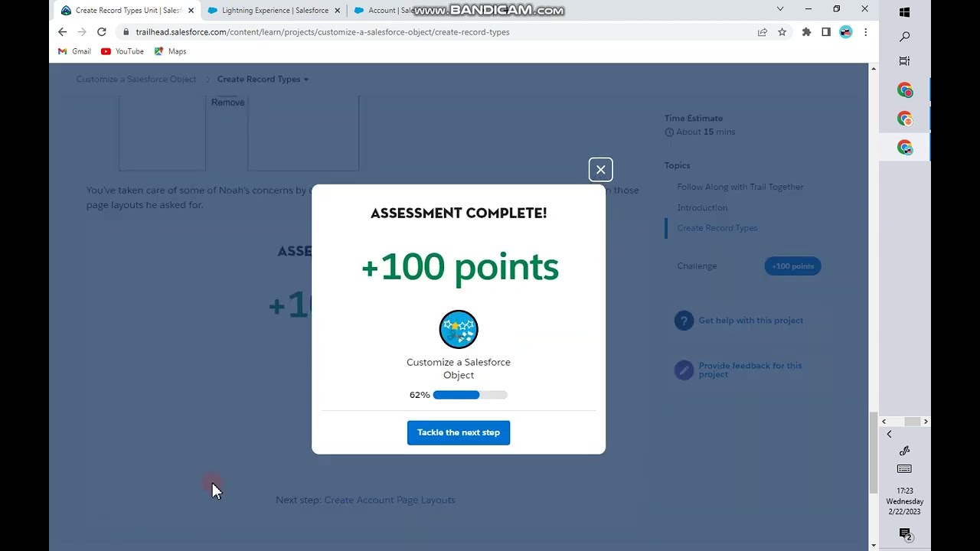Expand Create Record Types breadcrumb dropdown
This screenshot has width=980, height=551.
pyautogui.click(x=263, y=79)
